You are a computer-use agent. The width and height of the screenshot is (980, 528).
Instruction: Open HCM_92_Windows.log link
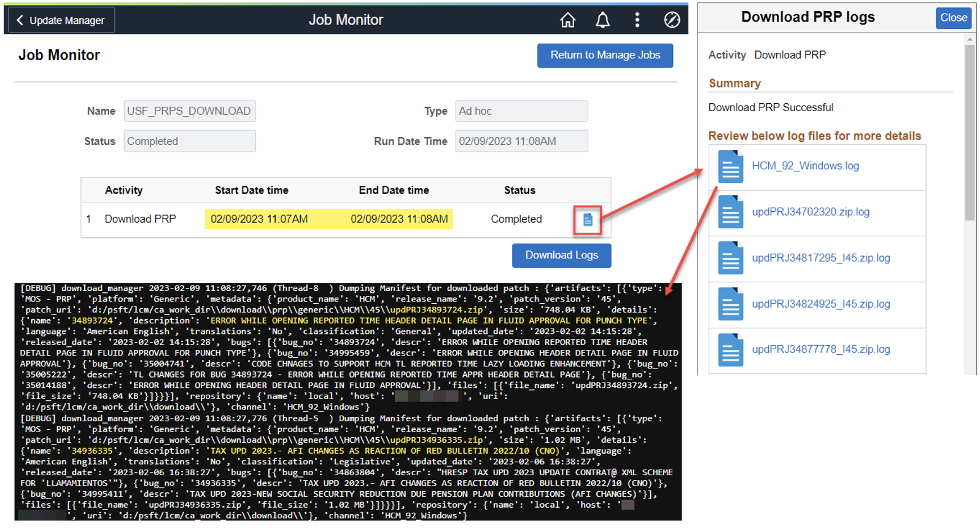tap(805, 166)
